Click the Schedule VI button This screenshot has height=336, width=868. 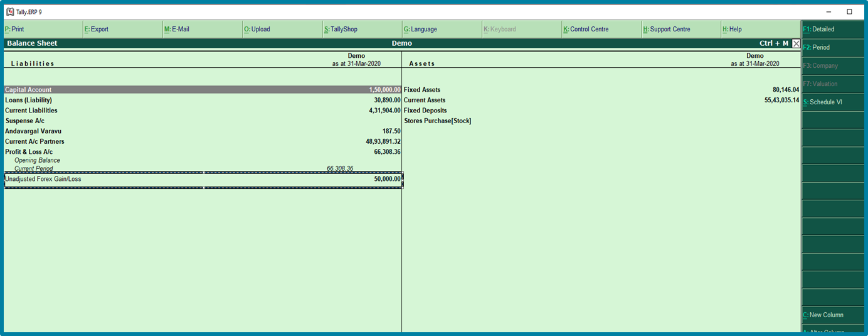click(833, 102)
